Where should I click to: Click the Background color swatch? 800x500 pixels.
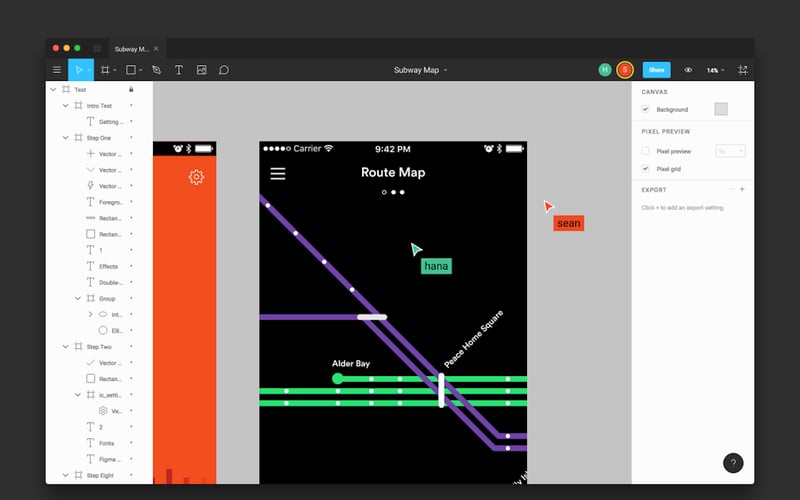pyautogui.click(x=721, y=109)
